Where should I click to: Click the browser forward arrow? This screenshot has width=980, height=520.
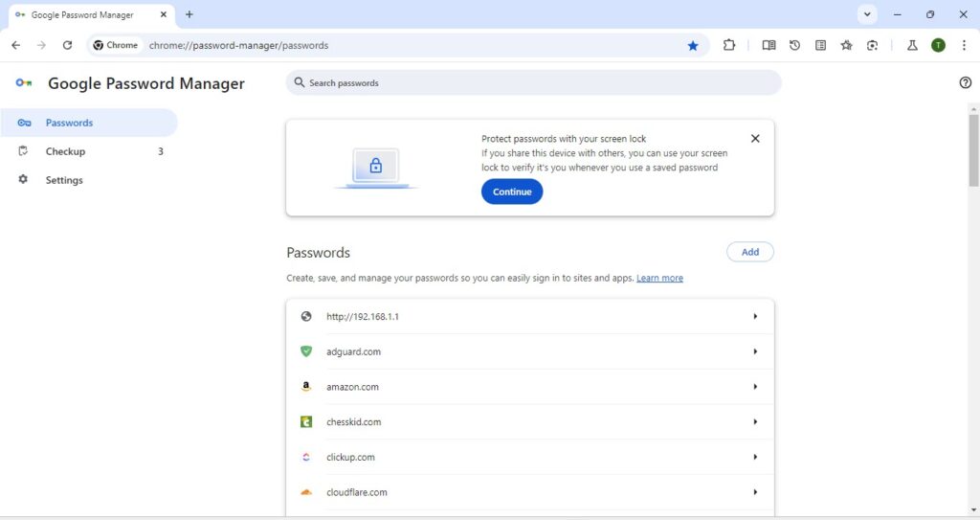tap(41, 45)
